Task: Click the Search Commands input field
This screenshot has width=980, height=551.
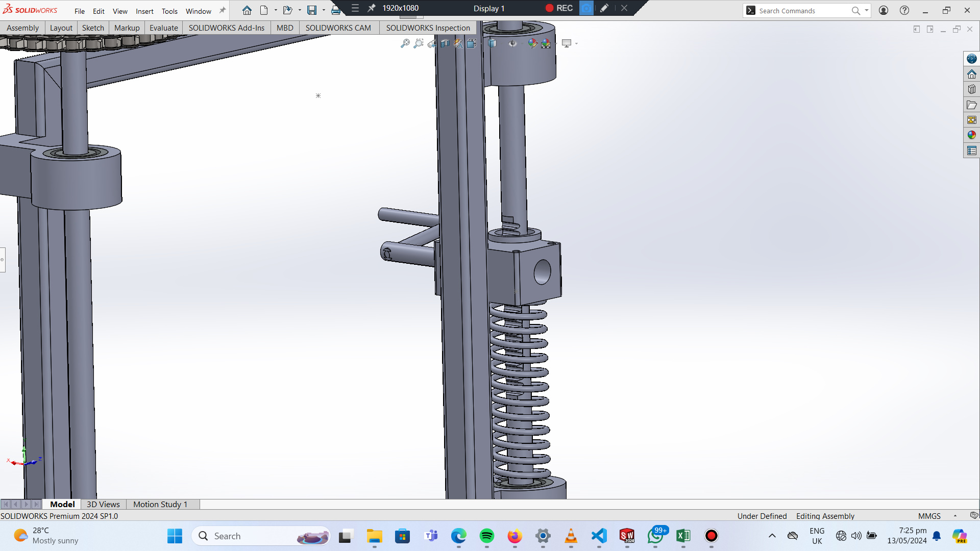Action: [x=801, y=11]
